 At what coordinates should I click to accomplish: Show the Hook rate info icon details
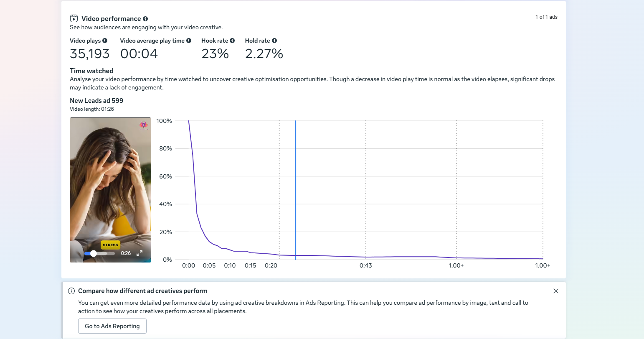232,41
